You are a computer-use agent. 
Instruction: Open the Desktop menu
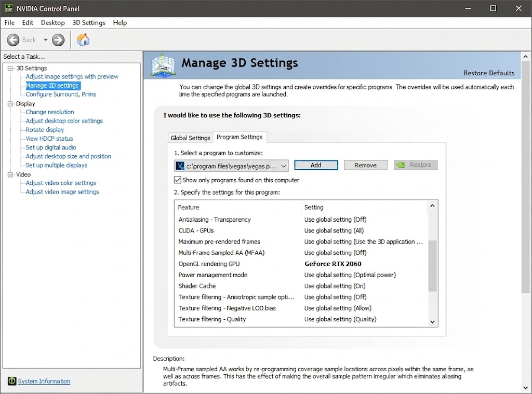tap(52, 23)
